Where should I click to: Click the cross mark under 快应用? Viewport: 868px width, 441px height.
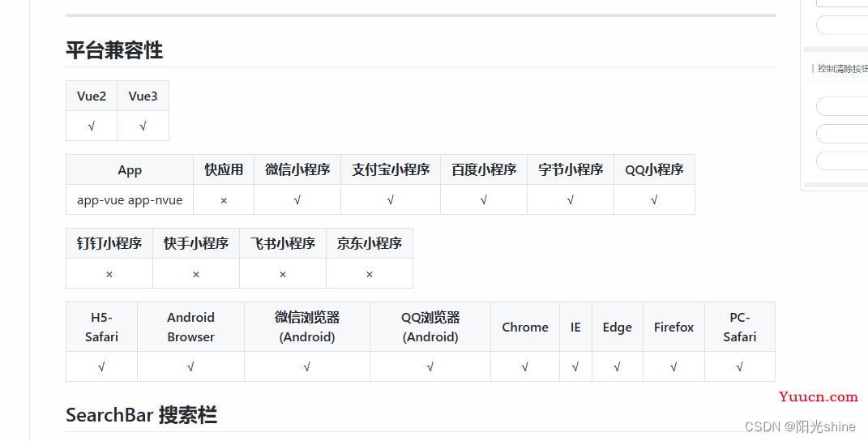point(224,200)
